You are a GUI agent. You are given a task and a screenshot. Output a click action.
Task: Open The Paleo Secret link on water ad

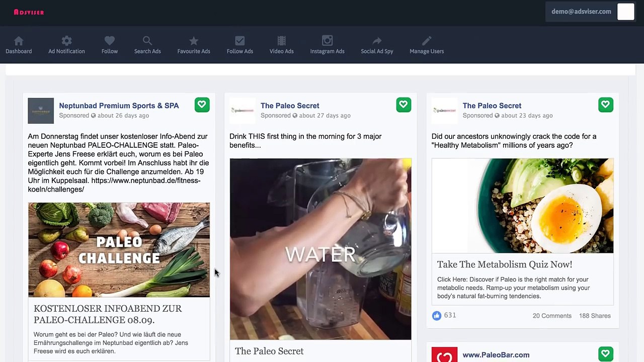coord(290,106)
